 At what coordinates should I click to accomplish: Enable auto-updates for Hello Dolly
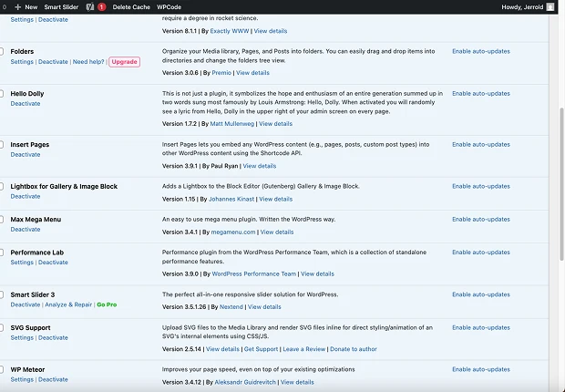click(x=481, y=93)
